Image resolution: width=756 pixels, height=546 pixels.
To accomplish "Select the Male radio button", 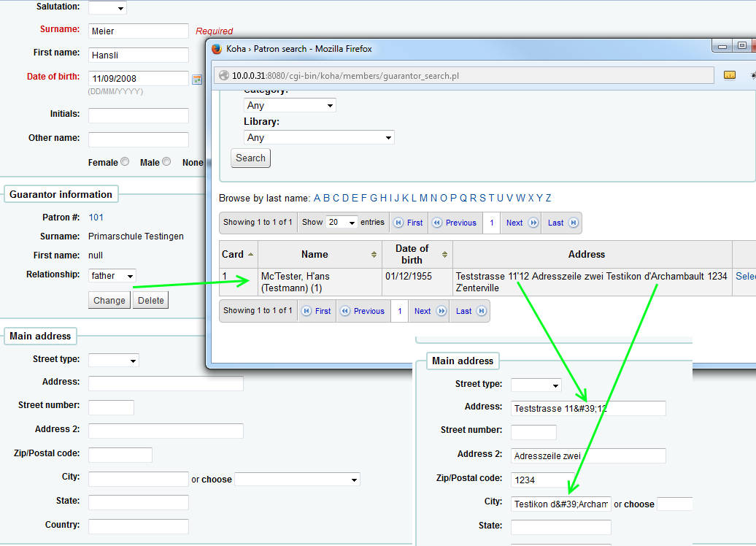I will 166,162.
